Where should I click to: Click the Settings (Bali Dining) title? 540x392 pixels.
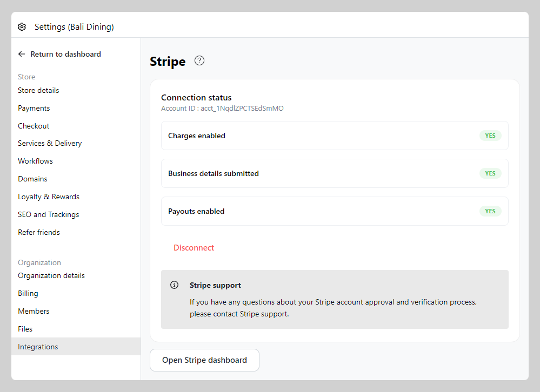point(74,27)
